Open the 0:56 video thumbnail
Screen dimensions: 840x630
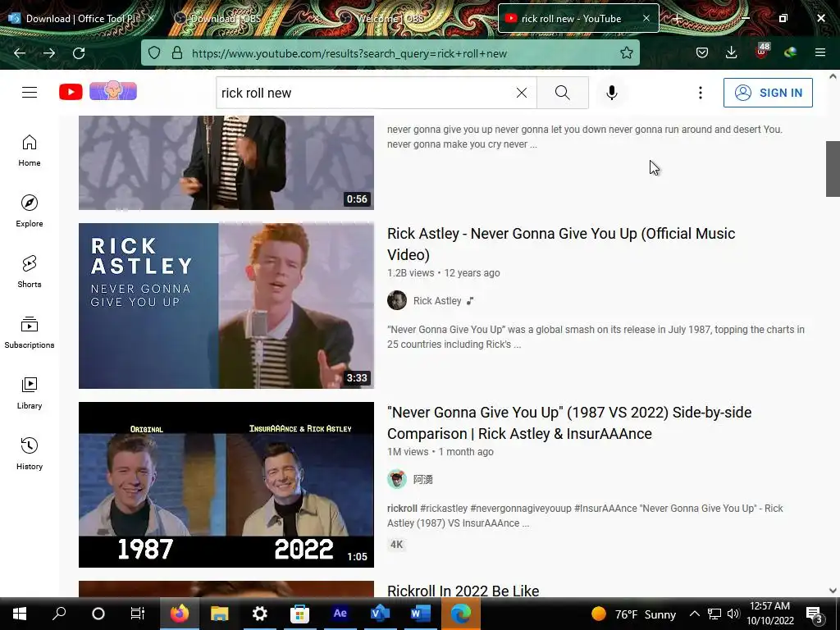click(226, 162)
